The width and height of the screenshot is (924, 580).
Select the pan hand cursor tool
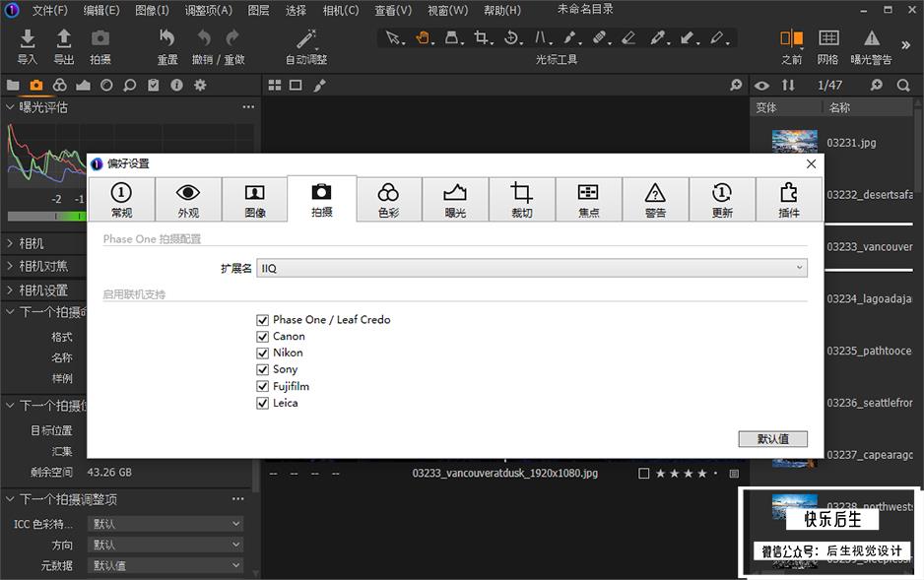(423, 38)
